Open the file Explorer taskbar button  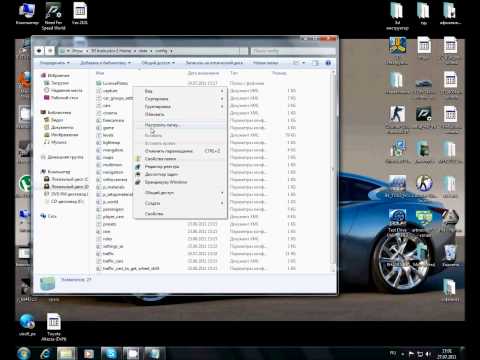pos(66,353)
